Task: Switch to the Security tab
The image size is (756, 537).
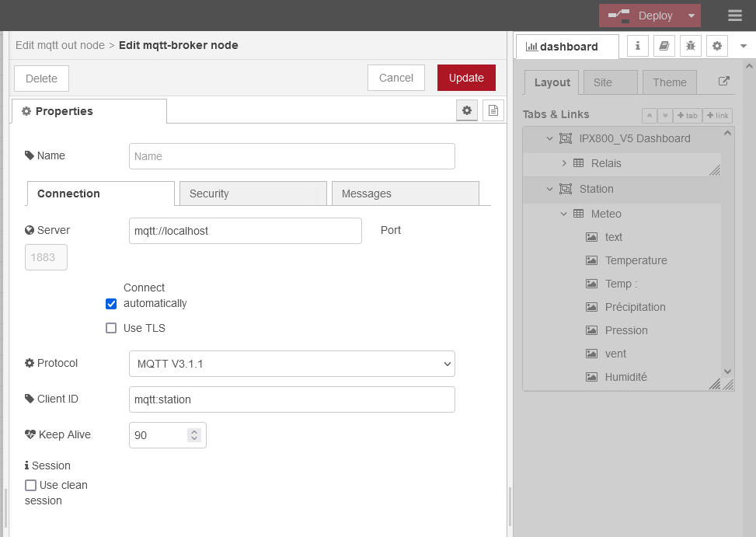Action: click(x=253, y=194)
